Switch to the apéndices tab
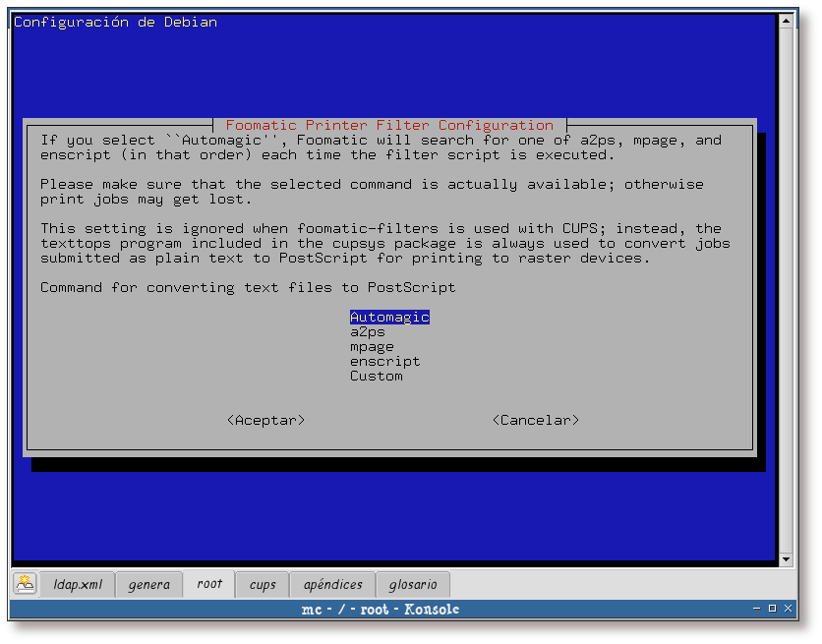Viewport: 822px width, 644px height. pyautogui.click(x=332, y=583)
